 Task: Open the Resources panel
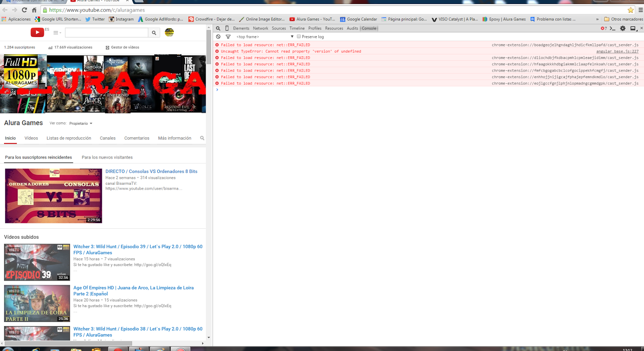tap(334, 28)
